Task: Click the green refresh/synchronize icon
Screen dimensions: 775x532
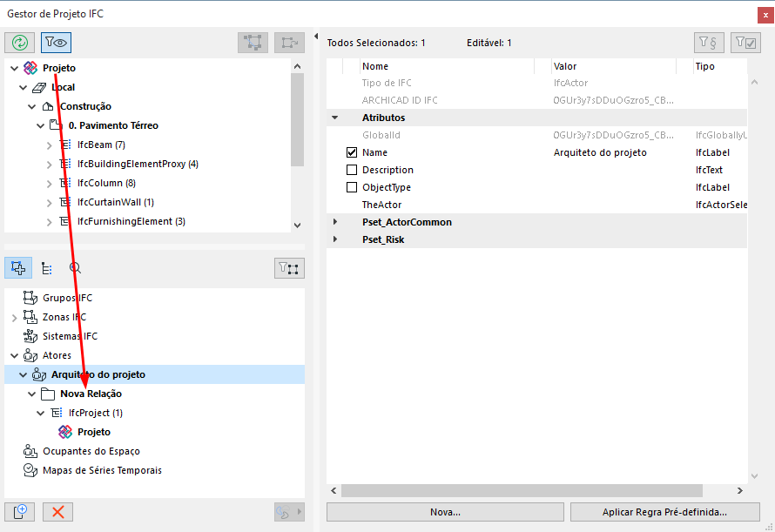Action: pos(20,42)
